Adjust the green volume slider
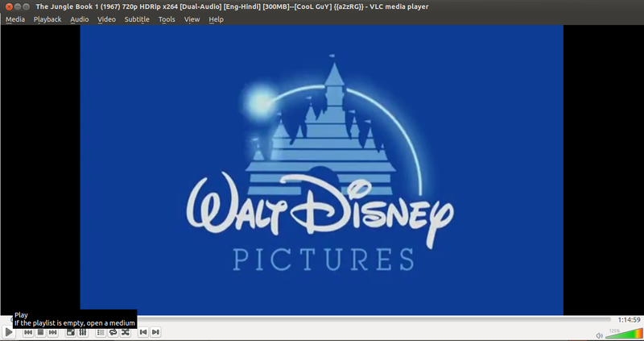The height and width of the screenshot is (341, 644). tap(625, 333)
